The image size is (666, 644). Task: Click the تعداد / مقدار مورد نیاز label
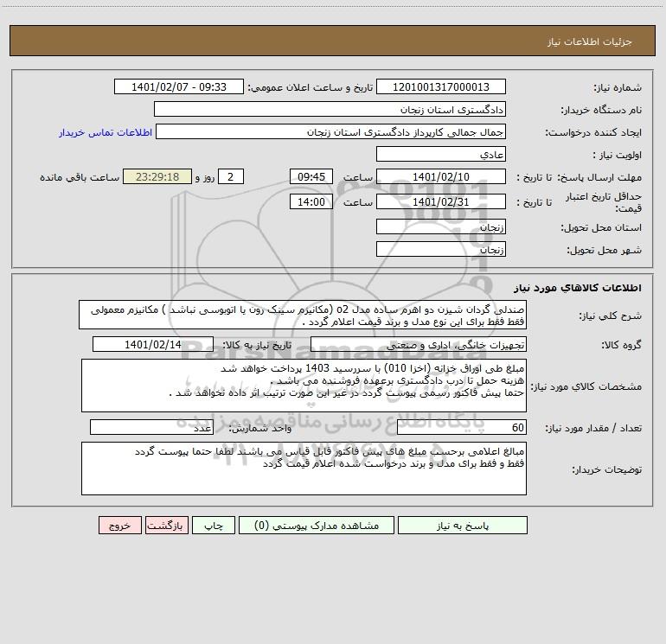593,429
